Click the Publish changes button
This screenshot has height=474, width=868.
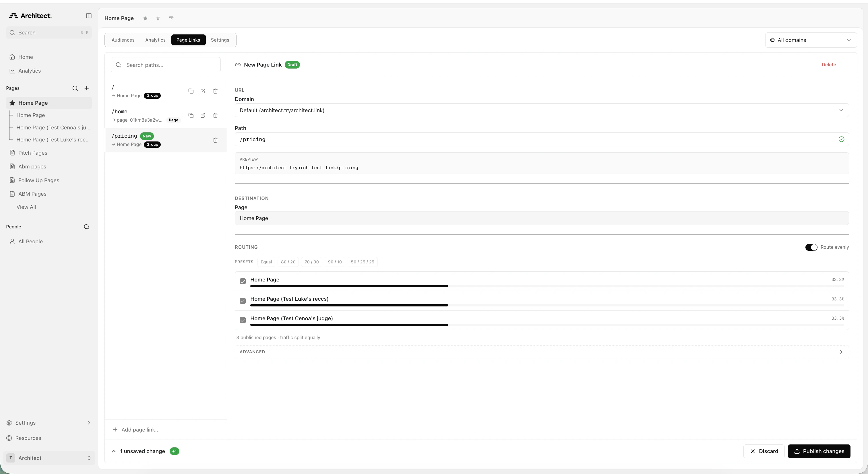point(819,451)
